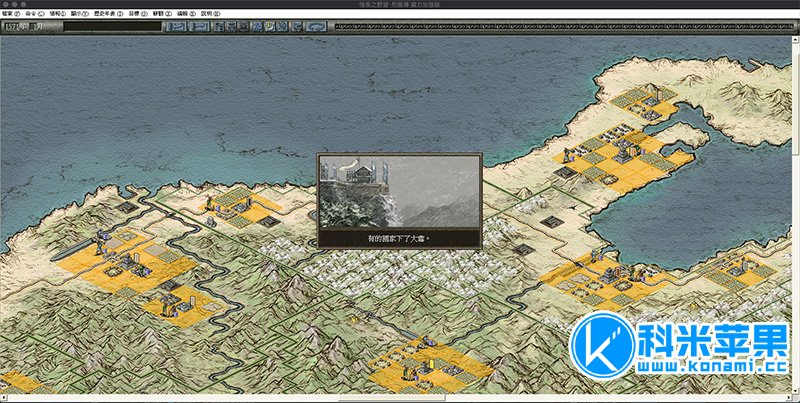Select the fort east of the dialog

pos(551,221)
